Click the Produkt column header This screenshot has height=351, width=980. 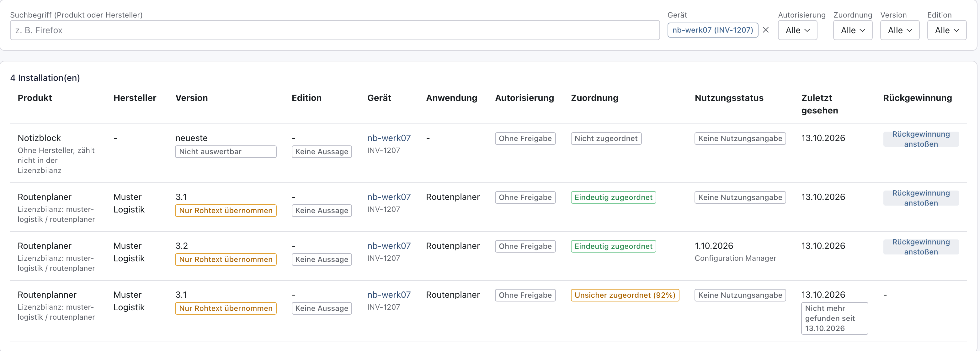[x=35, y=98]
